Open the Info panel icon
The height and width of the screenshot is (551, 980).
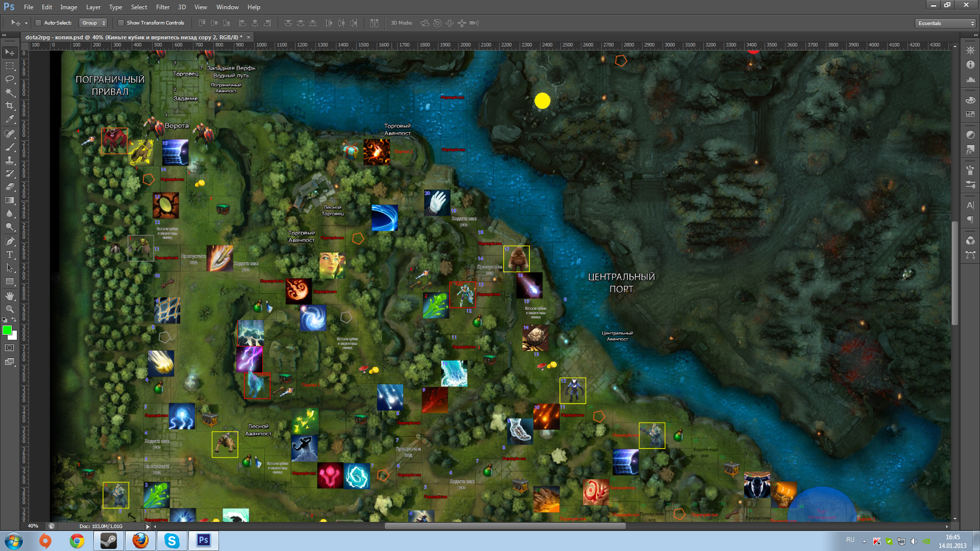click(970, 65)
